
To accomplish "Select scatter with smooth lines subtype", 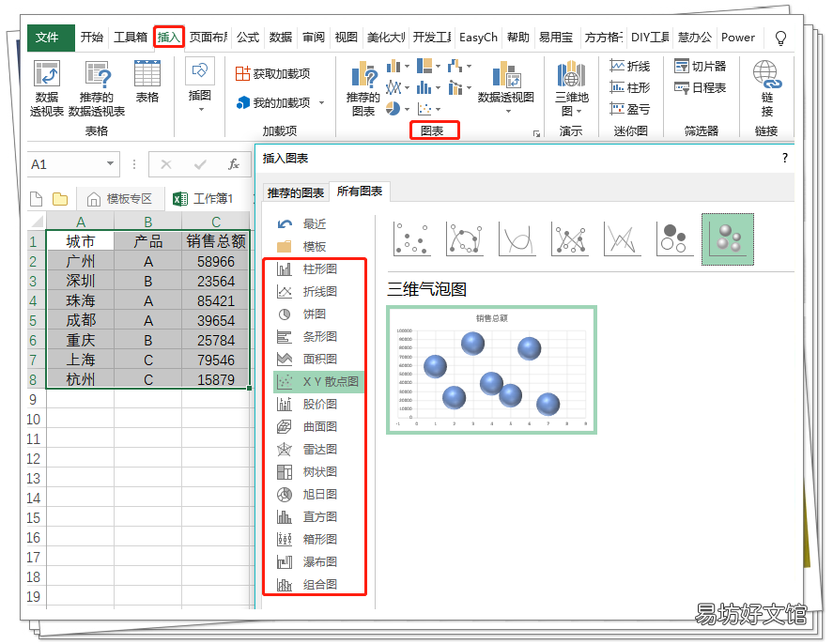I will coord(517,238).
